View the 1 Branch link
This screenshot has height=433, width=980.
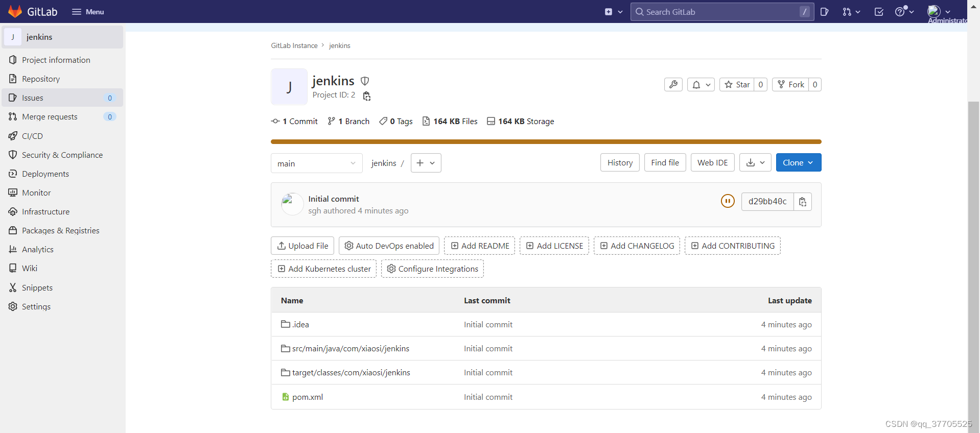pyautogui.click(x=348, y=121)
